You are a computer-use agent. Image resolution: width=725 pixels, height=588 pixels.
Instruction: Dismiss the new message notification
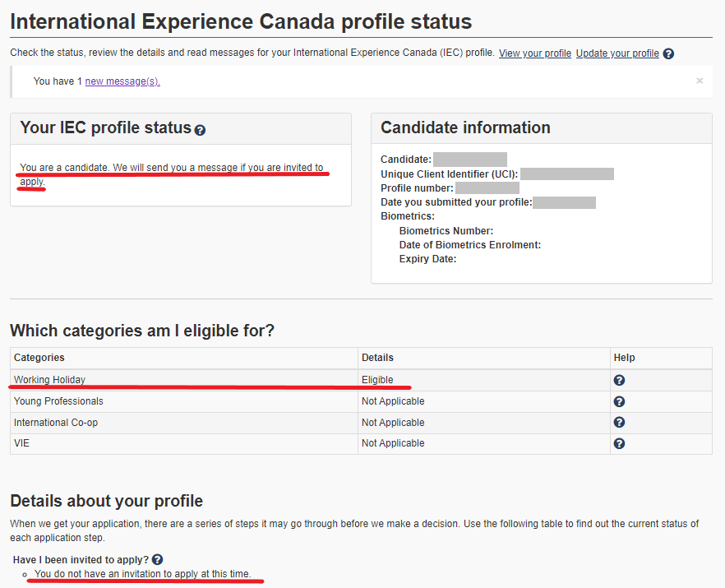click(700, 81)
